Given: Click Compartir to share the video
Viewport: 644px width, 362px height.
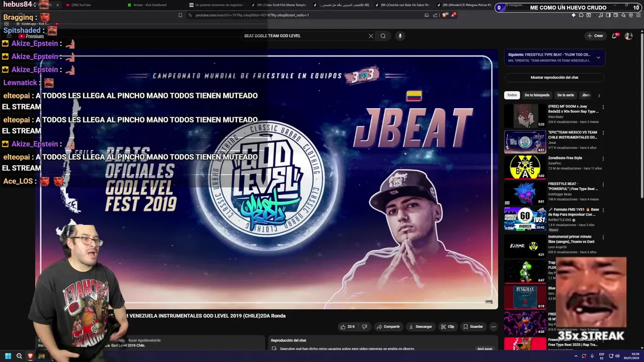Looking at the screenshot, I should coord(388,327).
